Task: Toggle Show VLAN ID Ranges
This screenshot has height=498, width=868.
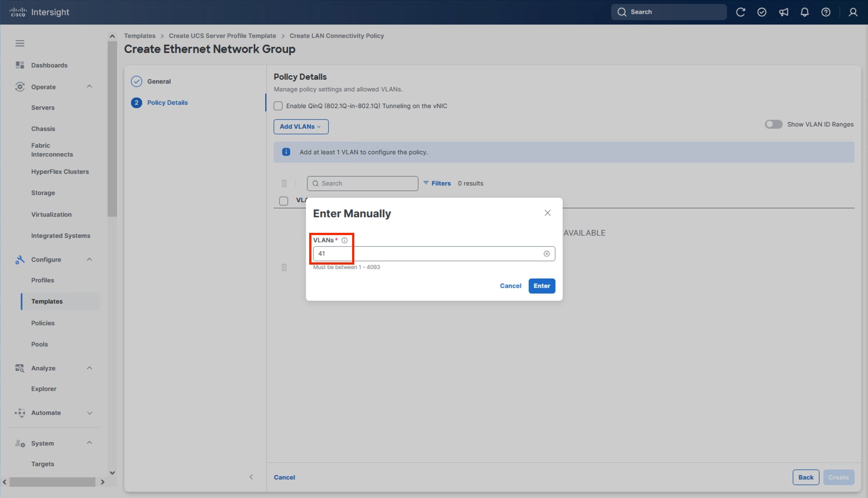Action: (773, 124)
